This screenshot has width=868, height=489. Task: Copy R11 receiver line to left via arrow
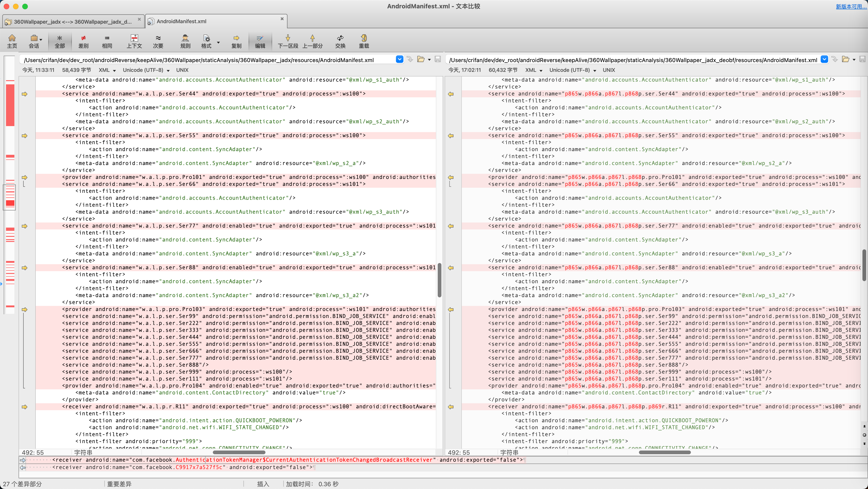click(451, 407)
